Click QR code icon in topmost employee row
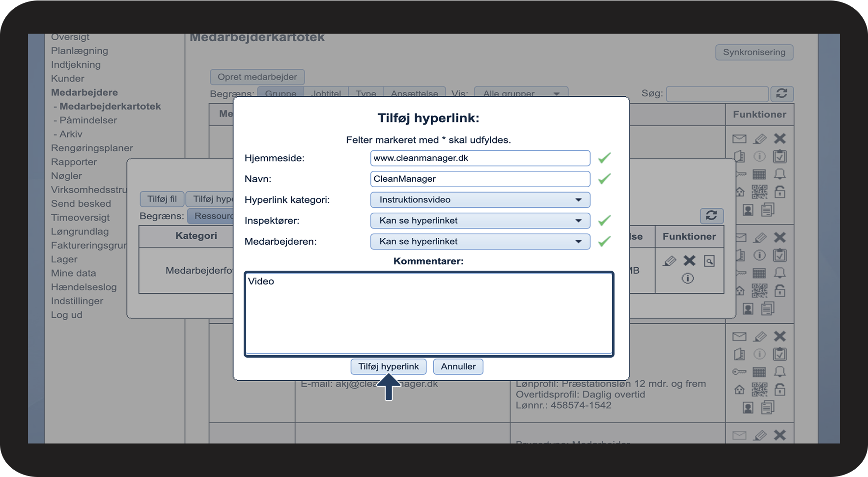Screen dimensions: 868x477 pyautogui.click(x=759, y=192)
